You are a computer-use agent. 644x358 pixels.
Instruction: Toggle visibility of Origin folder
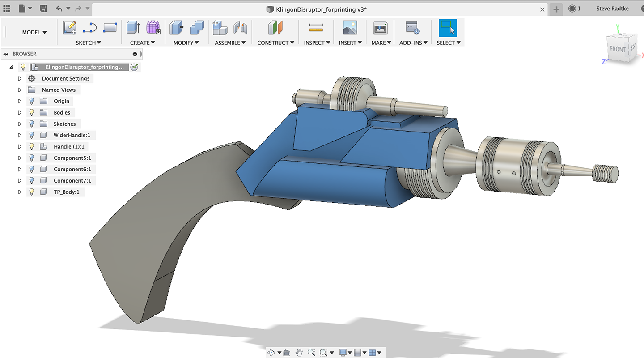32,101
